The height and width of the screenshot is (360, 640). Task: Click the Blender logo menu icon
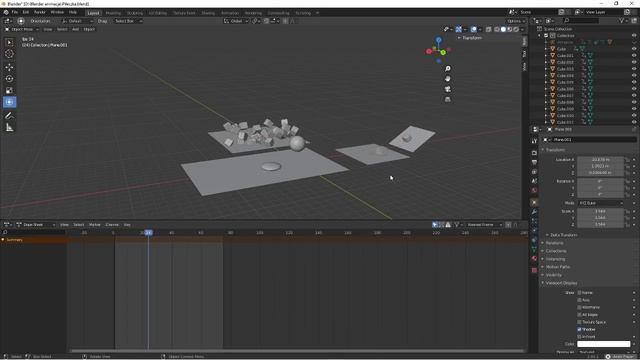[6, 12]
